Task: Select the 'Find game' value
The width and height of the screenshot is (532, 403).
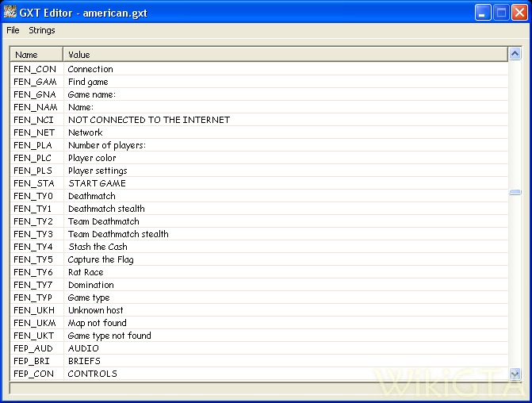Action: click(88, 82)
